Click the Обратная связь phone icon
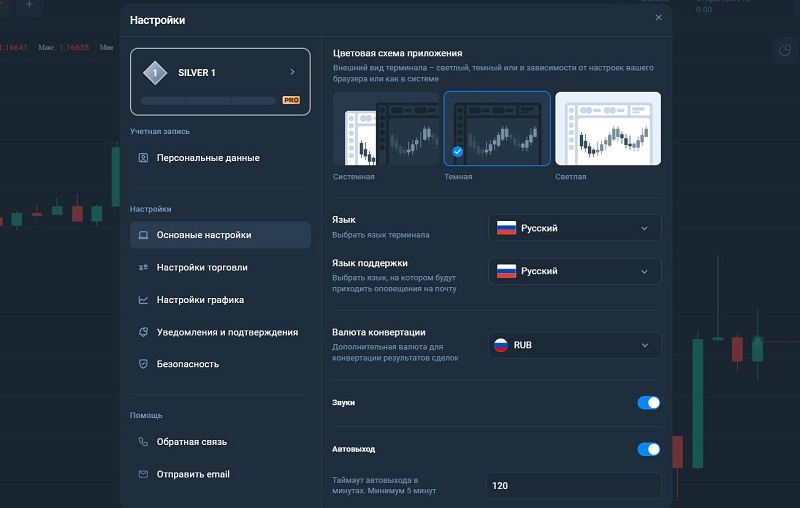The height and width of the screenshot is (508, 800). 143,442
